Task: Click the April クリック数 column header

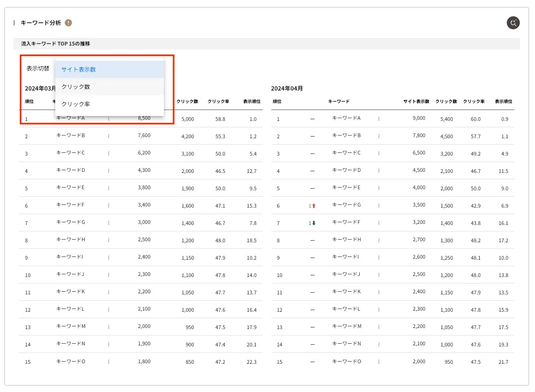Action: click(x=446, y=101)
